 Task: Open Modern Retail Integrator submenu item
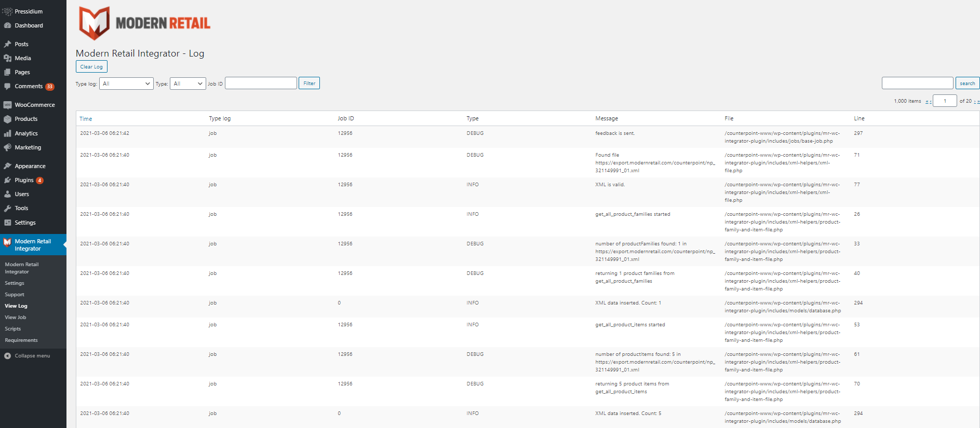coord(22,268)
